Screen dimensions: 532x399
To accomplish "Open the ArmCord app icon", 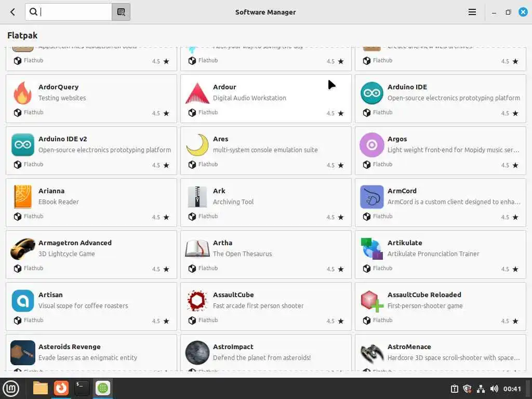I will [371, 197].
